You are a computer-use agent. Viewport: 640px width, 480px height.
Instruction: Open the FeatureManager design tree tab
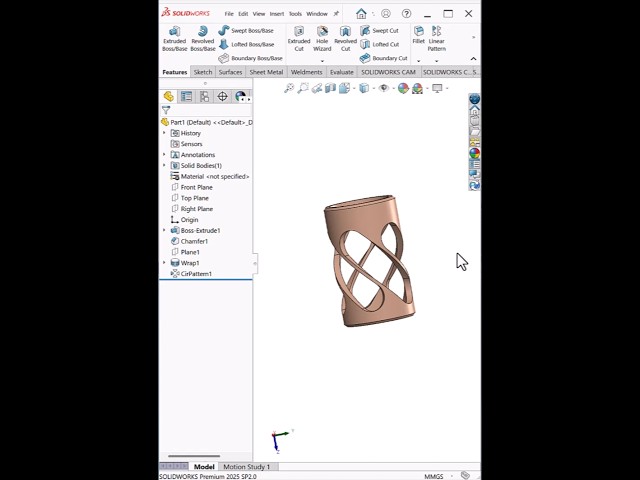[169, 97]
